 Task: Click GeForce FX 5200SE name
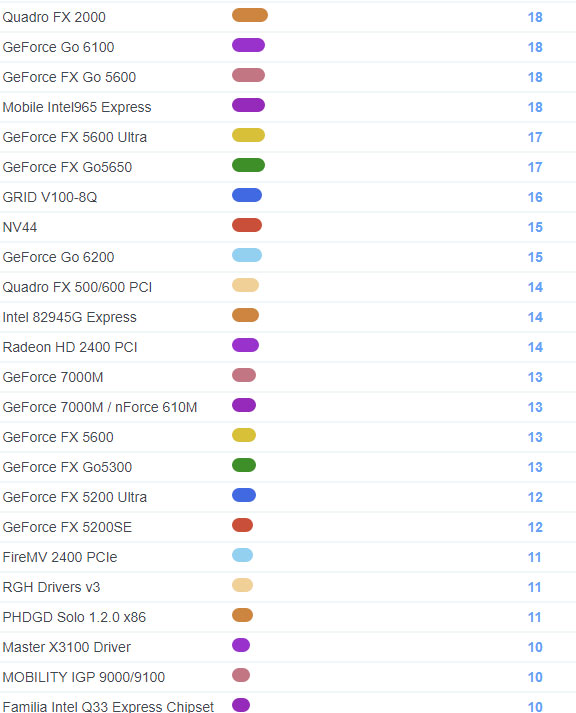click(67, 527)
